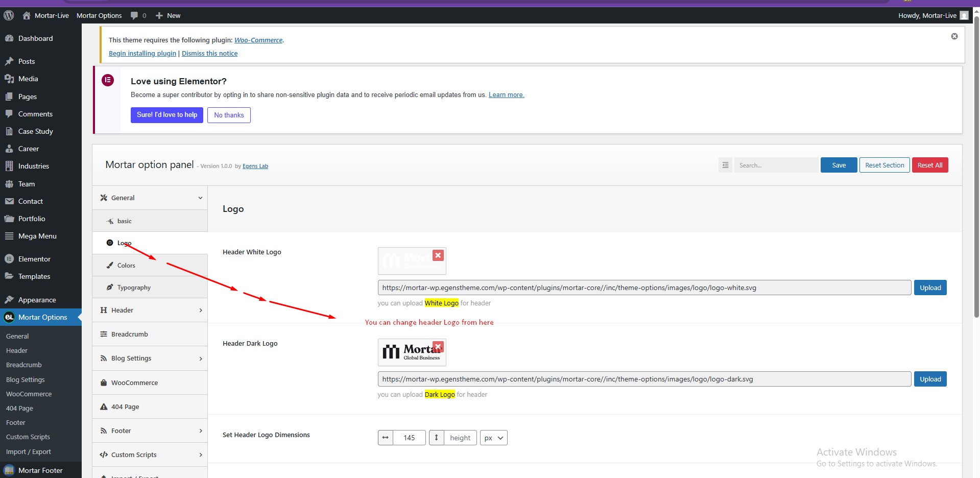Open the Egens Lab link

[255, 166]
